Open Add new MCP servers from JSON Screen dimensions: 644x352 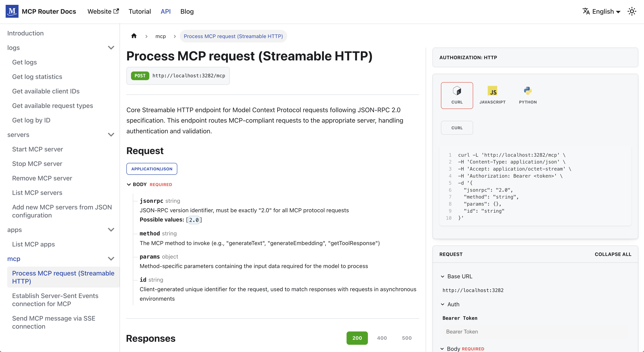[62, 211]
